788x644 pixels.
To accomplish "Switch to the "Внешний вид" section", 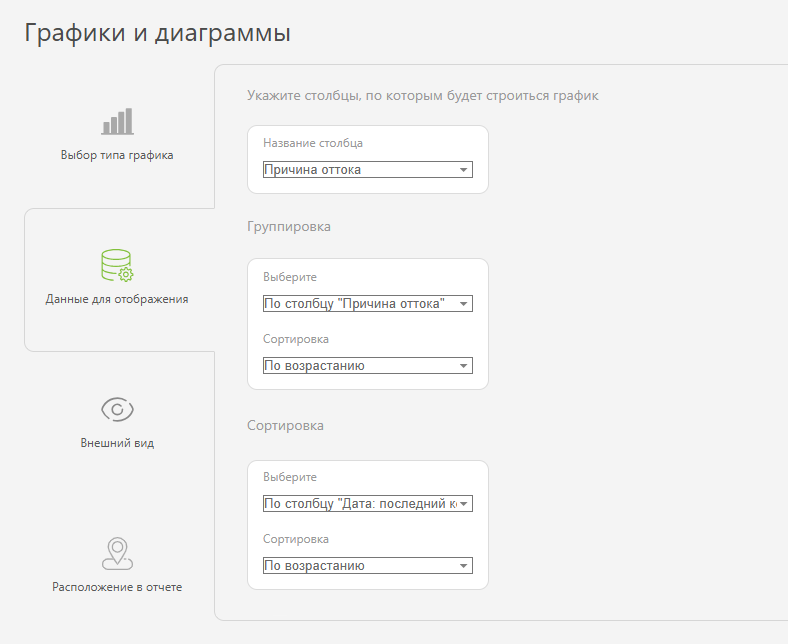I will 117,443.
